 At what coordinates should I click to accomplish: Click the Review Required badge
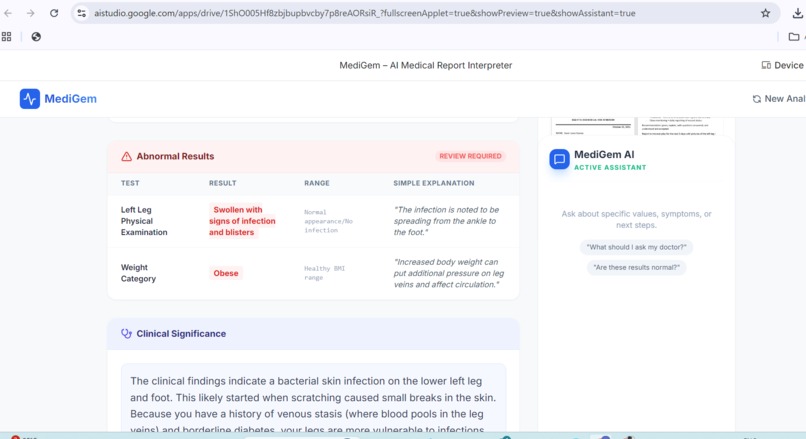point(470,156)
